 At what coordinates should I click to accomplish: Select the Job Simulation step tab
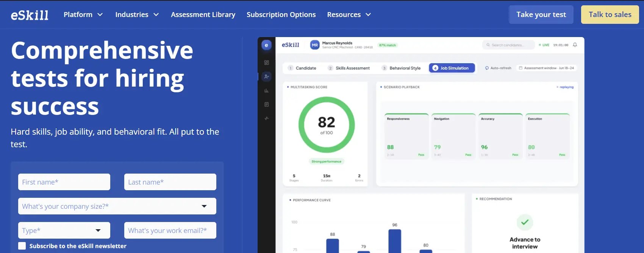(452, 68)
